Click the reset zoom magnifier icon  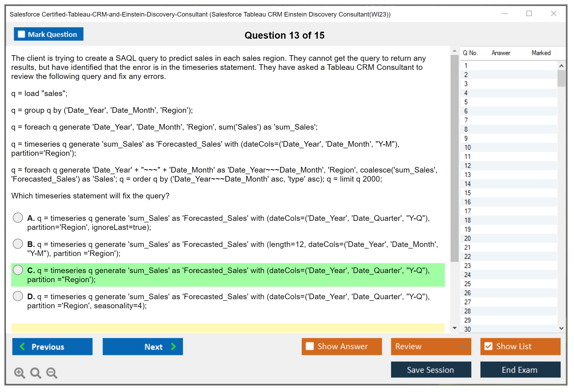(x=36, y=373)
